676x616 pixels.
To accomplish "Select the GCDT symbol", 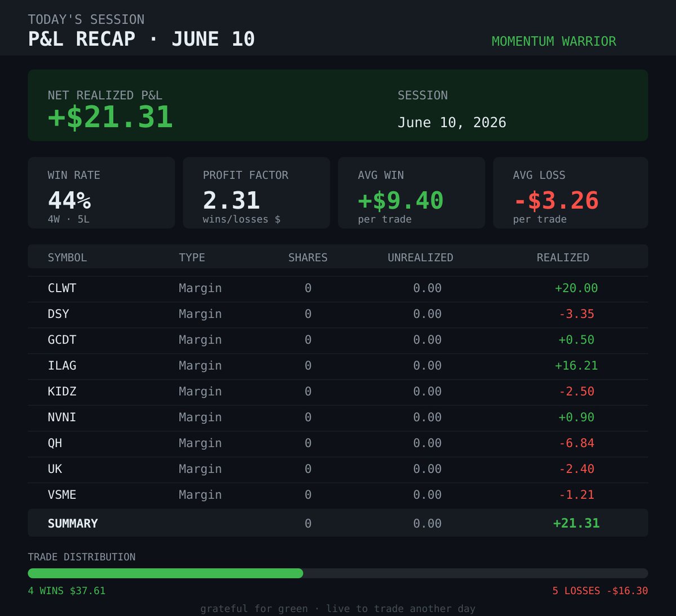I will click(x=62, y=340).
